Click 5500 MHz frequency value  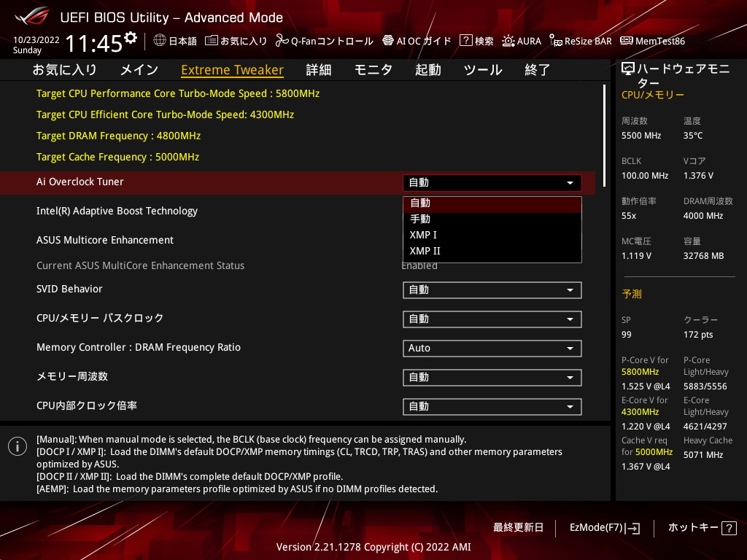click(641, 136)
